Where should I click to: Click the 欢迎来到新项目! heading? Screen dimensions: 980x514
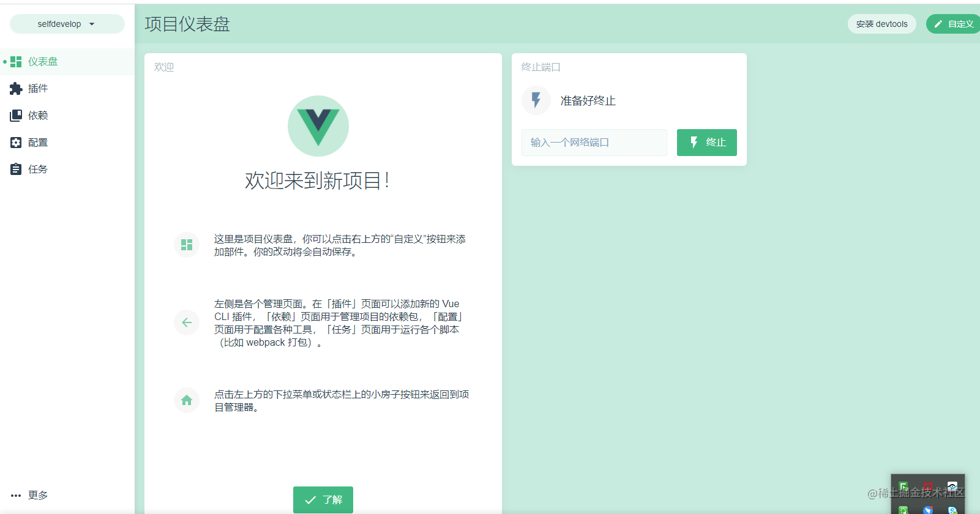[x=318, y=181]
